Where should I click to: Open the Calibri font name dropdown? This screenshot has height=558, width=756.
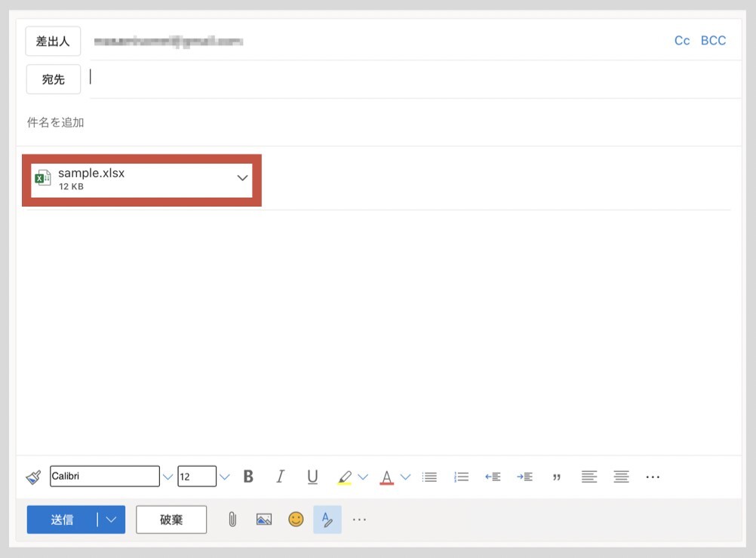coord(167,477)
